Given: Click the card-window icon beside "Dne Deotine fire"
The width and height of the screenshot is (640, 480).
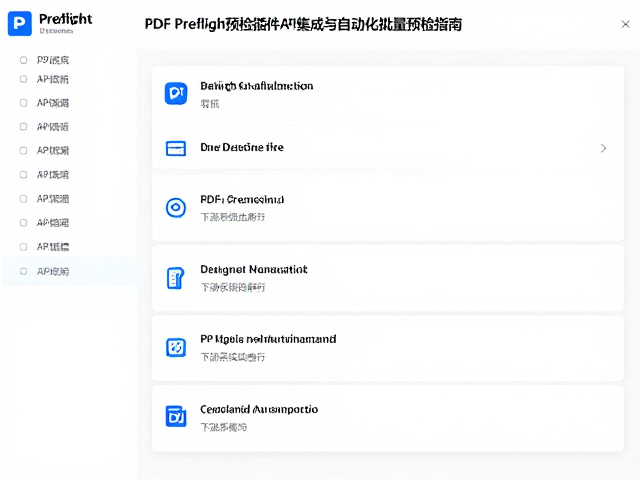Looking at the screenshot, I should [176, 148].
